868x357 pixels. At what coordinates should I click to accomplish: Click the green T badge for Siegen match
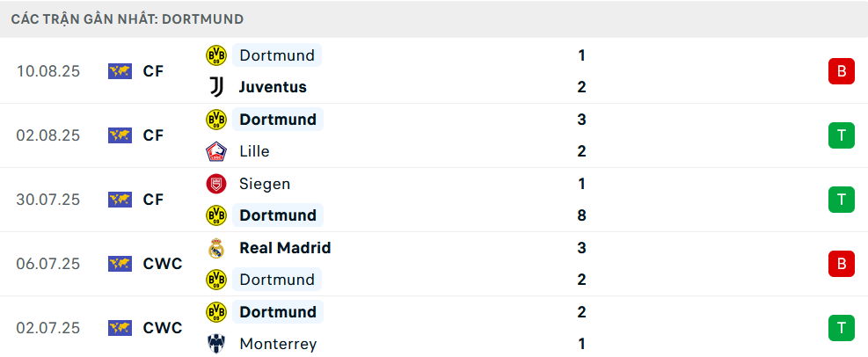841,200
